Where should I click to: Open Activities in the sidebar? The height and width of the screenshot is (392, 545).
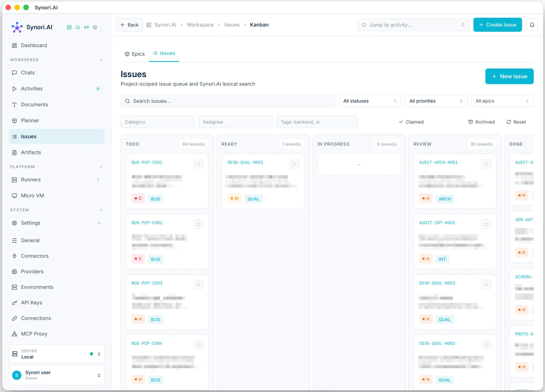(57, 89)
